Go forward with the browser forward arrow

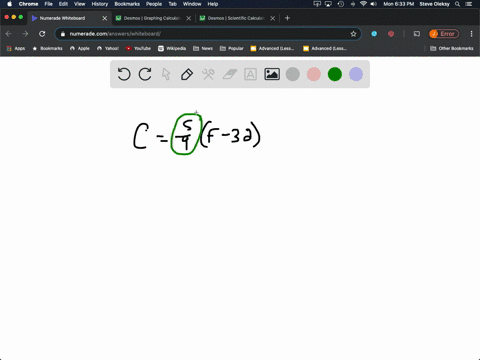[x=25, y=34]
